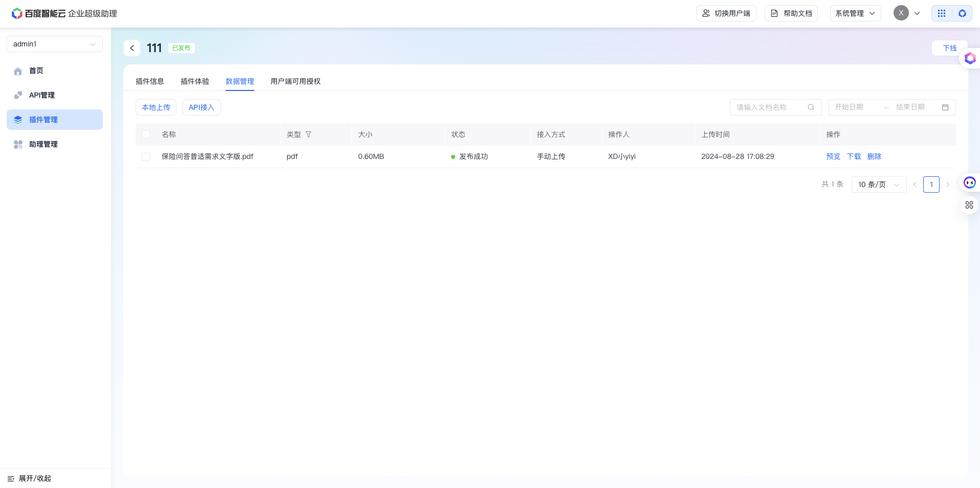The image size is (980, 488).
Task: Click the calendar icon in date range
Action: coord(945,107)
